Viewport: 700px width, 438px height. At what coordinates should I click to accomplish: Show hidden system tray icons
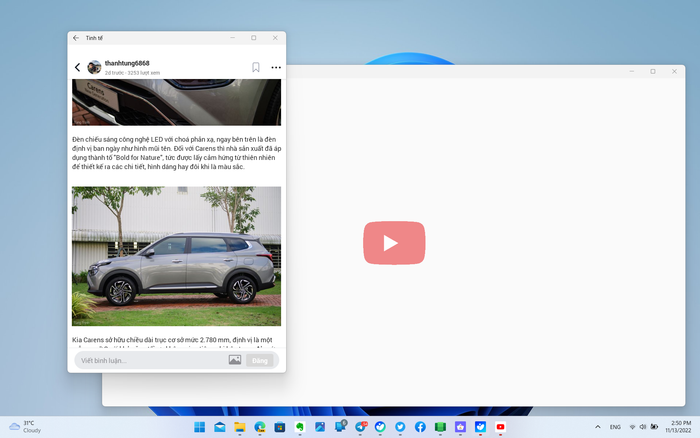point(598,427)
